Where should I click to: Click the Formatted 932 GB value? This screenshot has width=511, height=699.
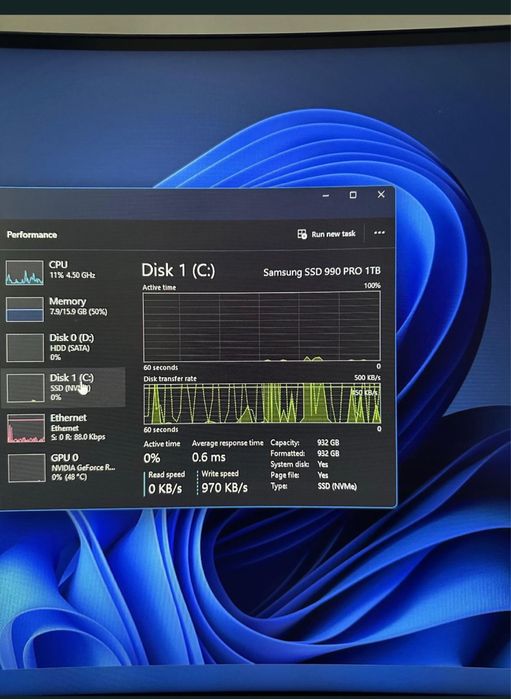coord(328,453)
